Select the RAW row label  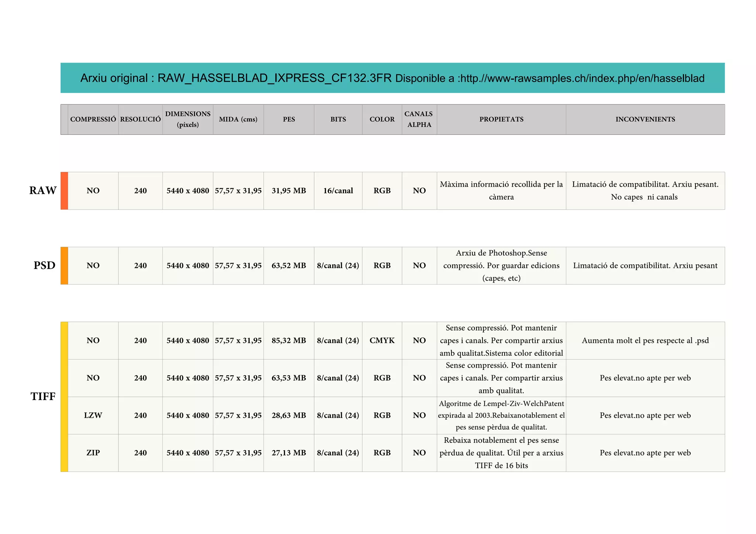pos(43,191)
